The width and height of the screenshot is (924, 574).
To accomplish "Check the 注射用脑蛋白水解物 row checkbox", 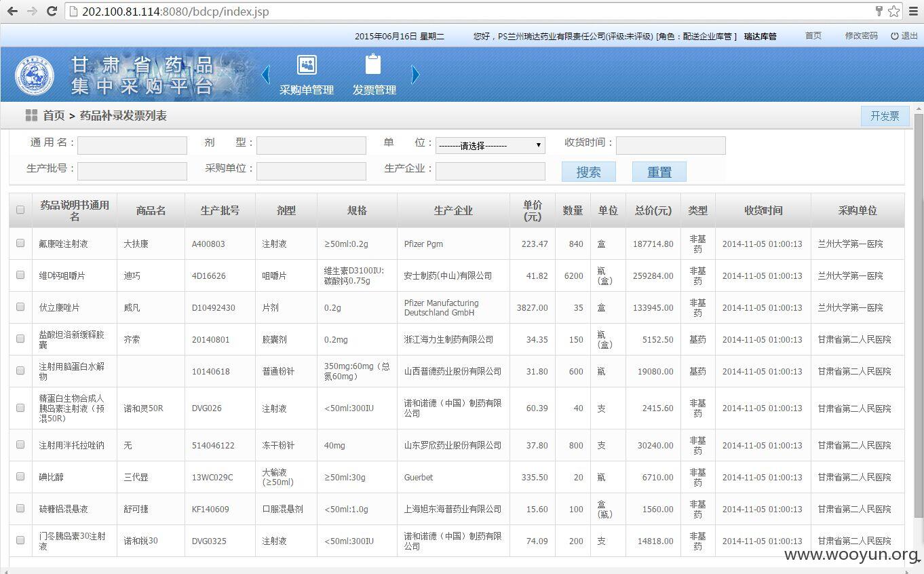I will coord(20,370).
